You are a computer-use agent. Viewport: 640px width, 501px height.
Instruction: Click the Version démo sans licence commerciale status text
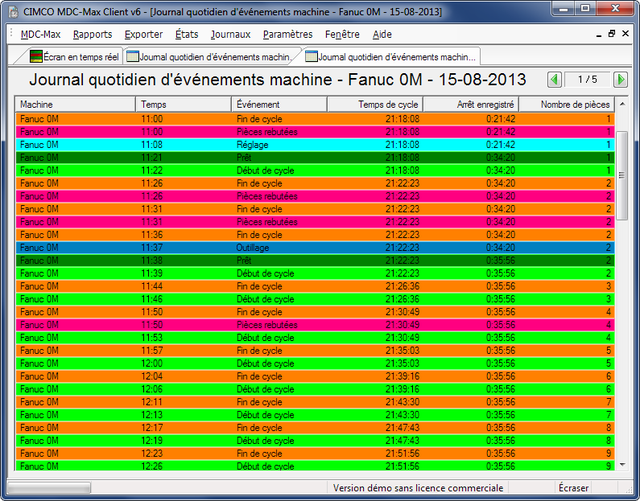(418, 488)
